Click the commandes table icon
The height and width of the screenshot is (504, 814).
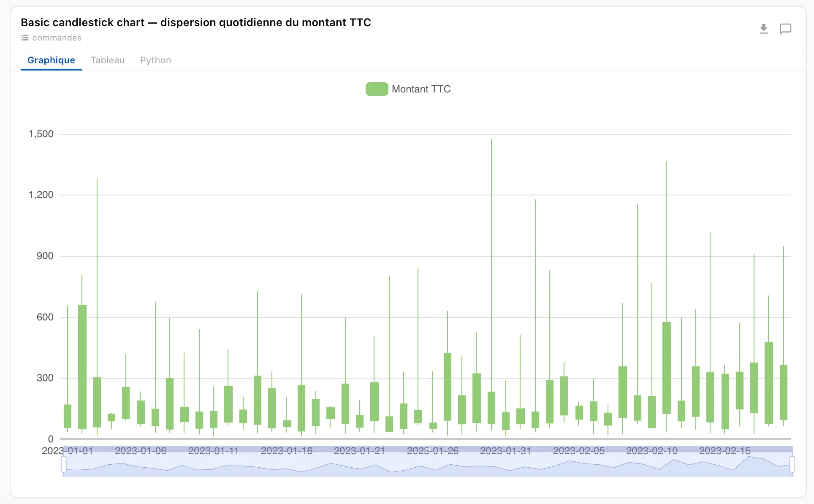(x=25, y=38)
